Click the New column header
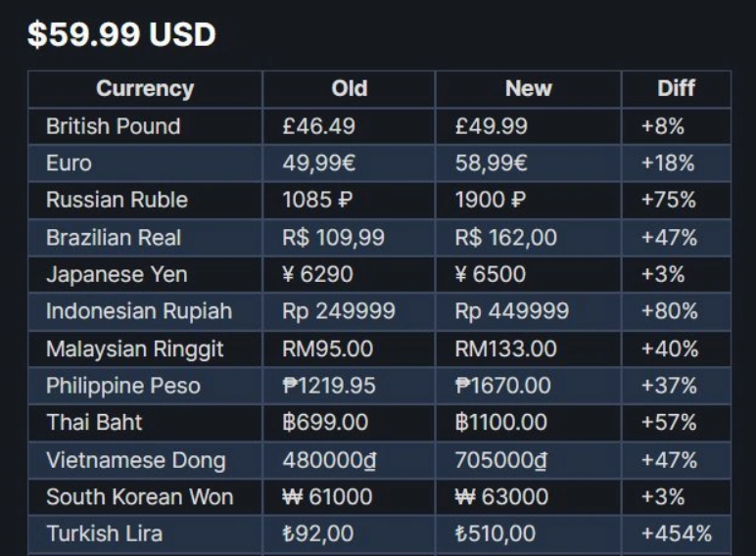 coord(528,89)
